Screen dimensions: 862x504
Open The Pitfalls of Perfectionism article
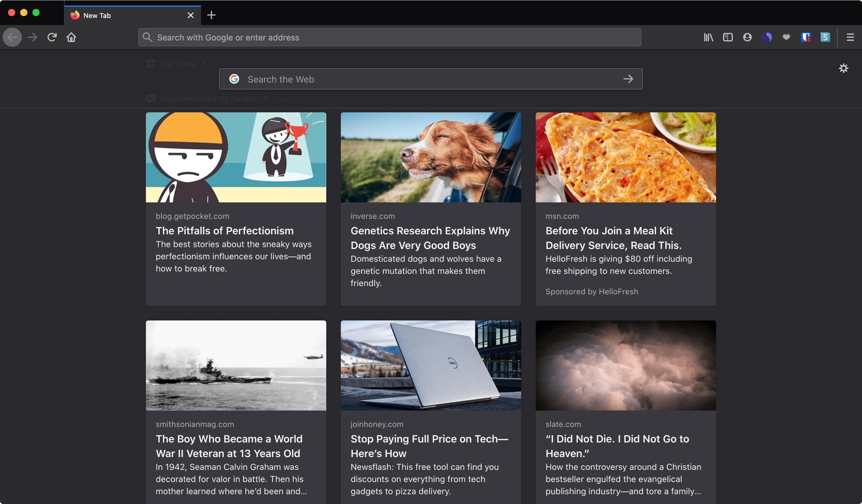click(225, 231)
